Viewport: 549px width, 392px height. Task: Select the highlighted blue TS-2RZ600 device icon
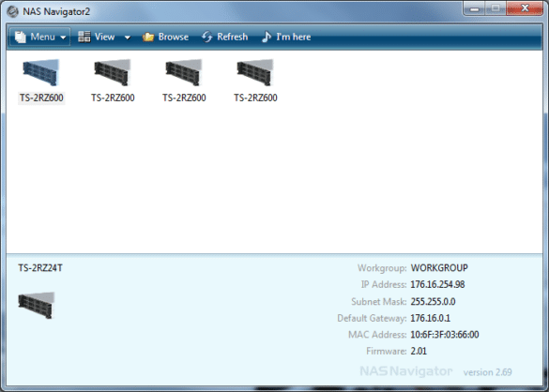41,72
